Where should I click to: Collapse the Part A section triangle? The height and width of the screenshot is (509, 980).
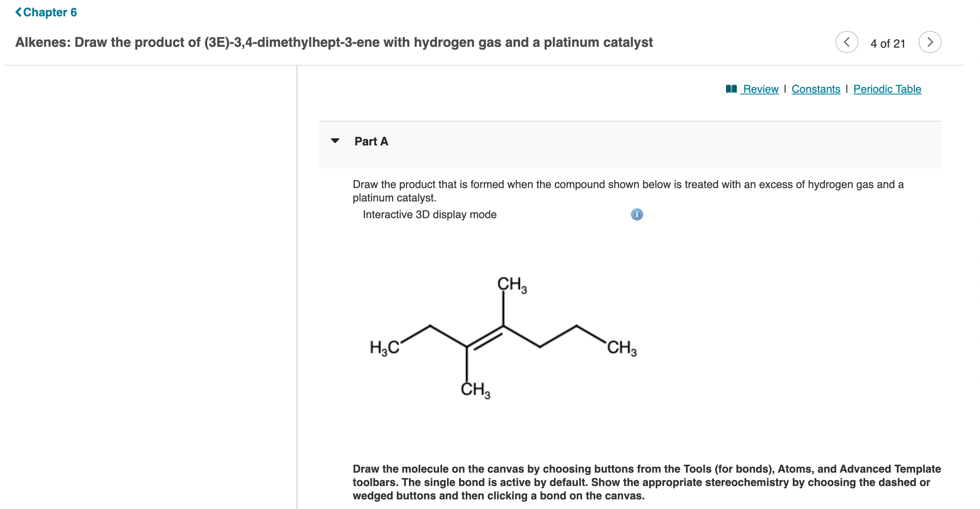tap(335, 141)
